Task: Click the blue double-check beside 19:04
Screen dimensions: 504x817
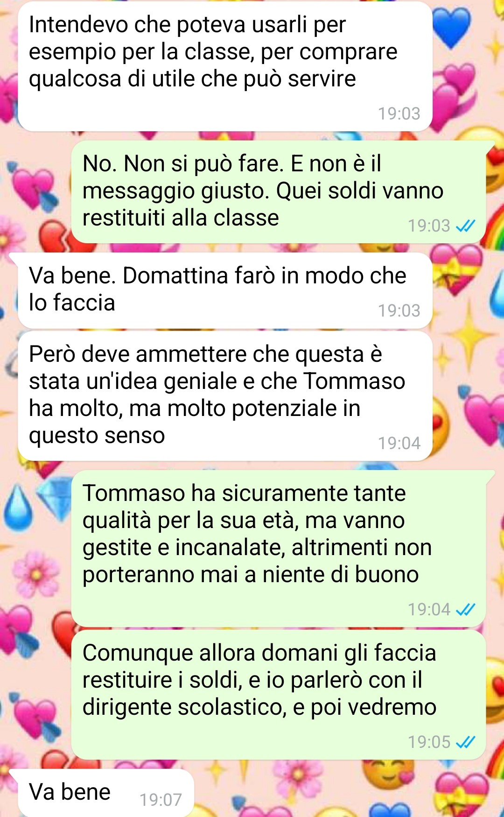Action: 465,610
